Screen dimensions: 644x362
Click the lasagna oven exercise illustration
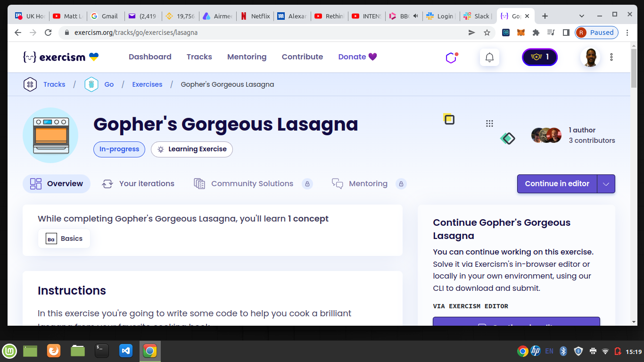click(x=50, y=135)
